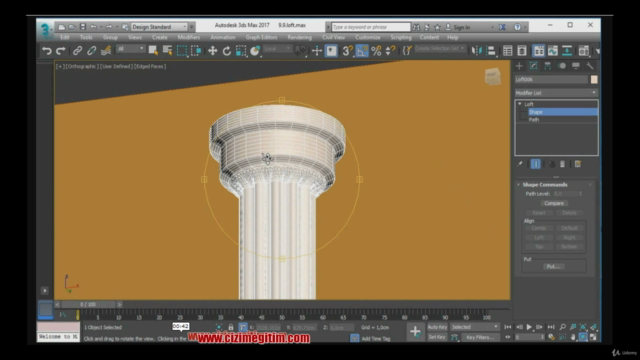The width and height of the screenshot is (640, 360).
Task: Open the Tools menu
Action: click(x=86, y=37)
